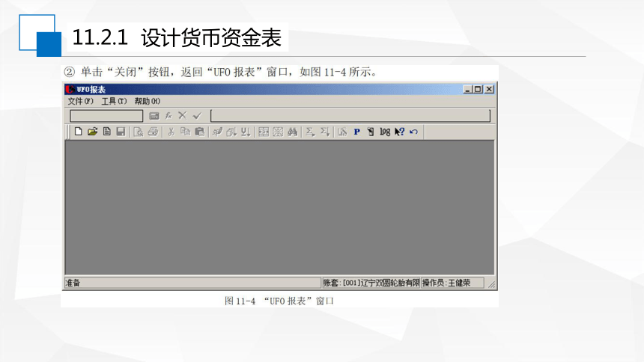
Task: Open a file using the folder icon
Action: (92, 132)
